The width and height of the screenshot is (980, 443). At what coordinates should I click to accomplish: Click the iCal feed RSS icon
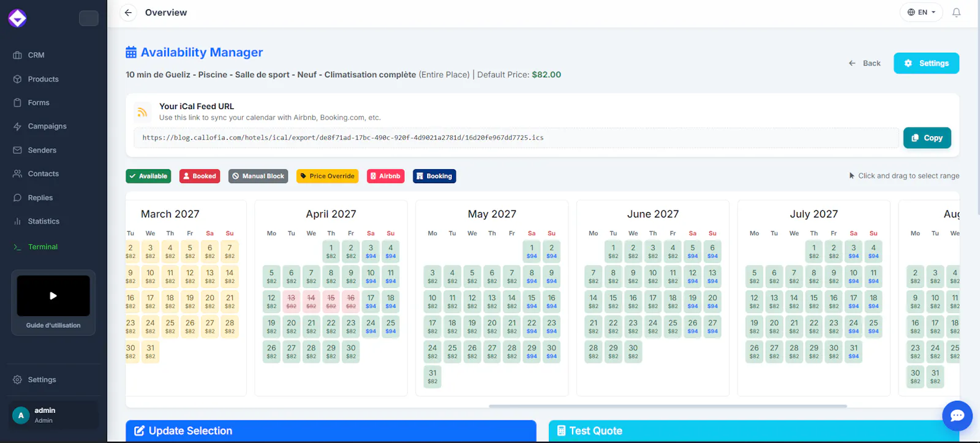coord(142,112)
